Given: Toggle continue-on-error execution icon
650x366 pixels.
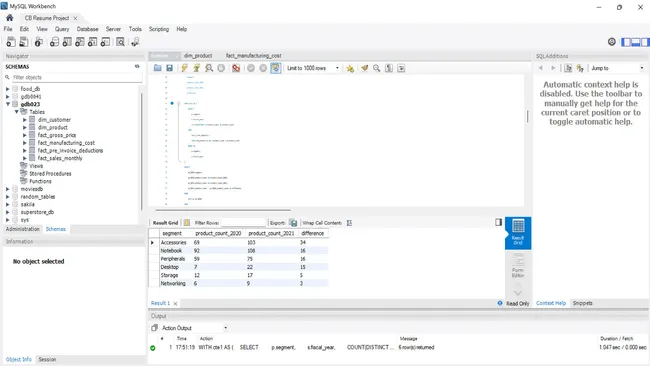Looking at the screenshot, I should [236, 68].
